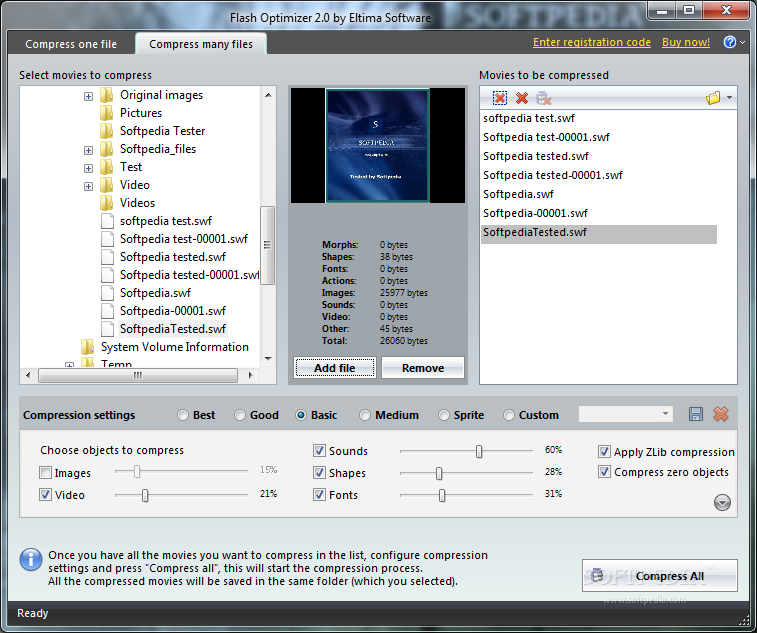This screenshot has width=757, height=633.
Task: Click the Sounds quality slider handle
Action: pyautogui.click(x=478, y=451)
